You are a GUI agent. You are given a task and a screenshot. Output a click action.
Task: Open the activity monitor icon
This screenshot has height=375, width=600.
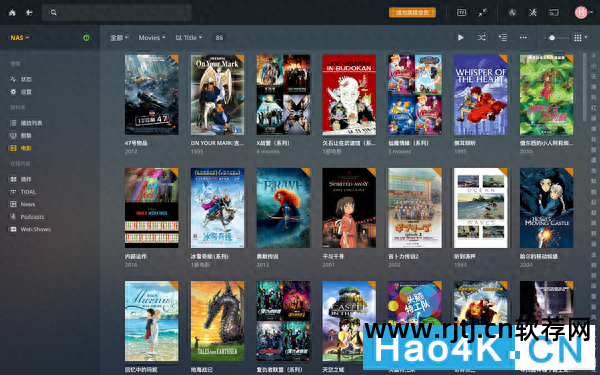[512, 13]
